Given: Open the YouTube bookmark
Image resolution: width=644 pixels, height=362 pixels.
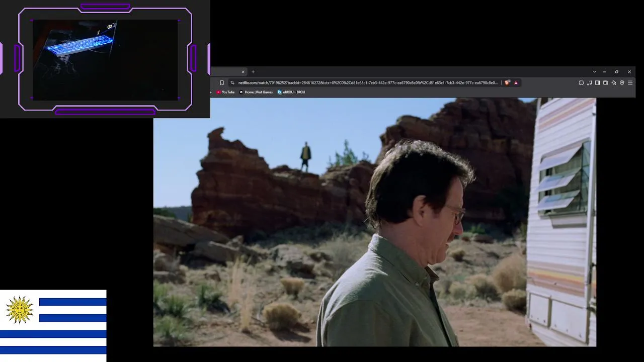Looking at the screenshot, I should [x=225, y=92].
